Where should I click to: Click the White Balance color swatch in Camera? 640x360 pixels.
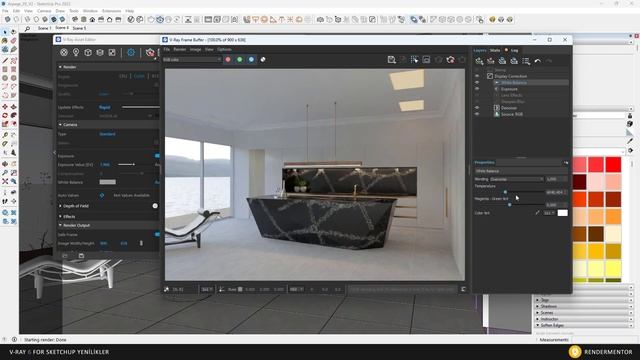108,182
